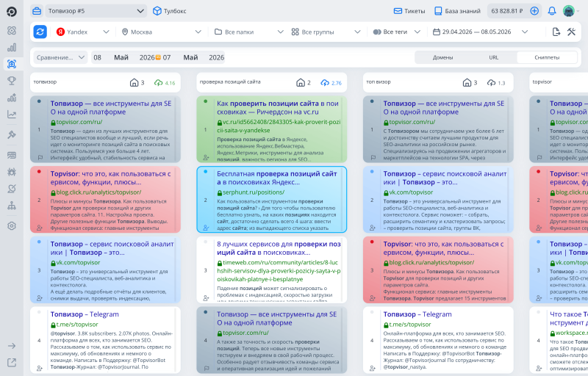Open the hammer tool sidebar icon
The width and height of the screenshot is (588, 376).
[x=12, y=134]
